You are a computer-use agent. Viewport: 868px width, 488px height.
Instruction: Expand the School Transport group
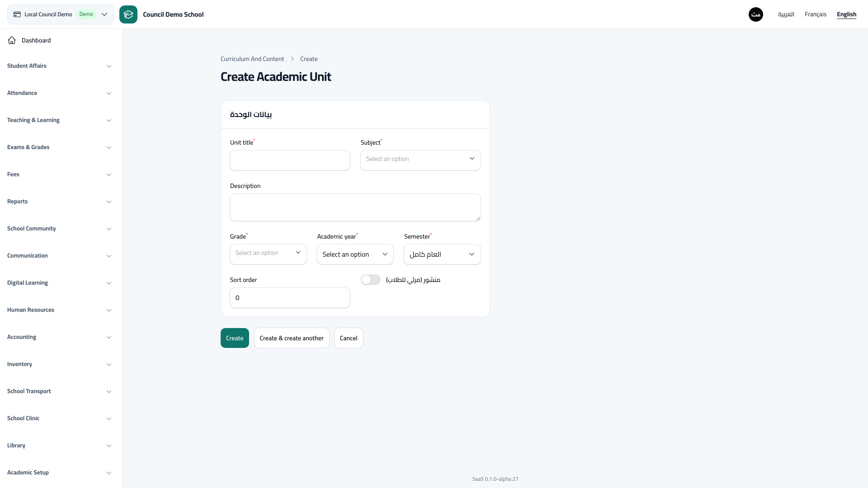[59, 391]
